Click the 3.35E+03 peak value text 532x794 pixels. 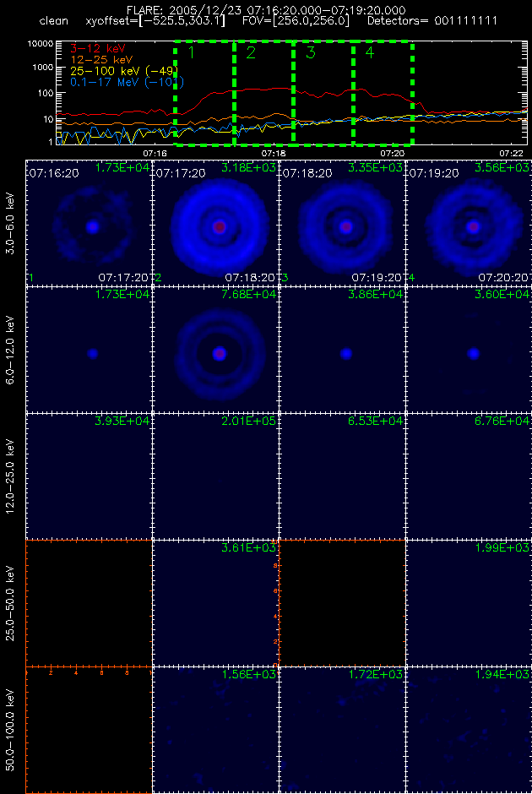click(x=377, y=167)
